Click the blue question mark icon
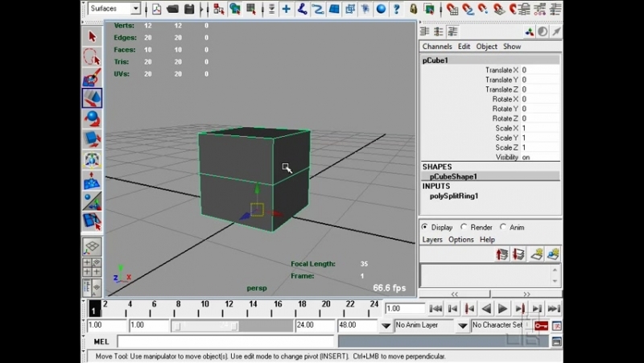The width and height of the screenshot is (644, 363). (396, 9)
